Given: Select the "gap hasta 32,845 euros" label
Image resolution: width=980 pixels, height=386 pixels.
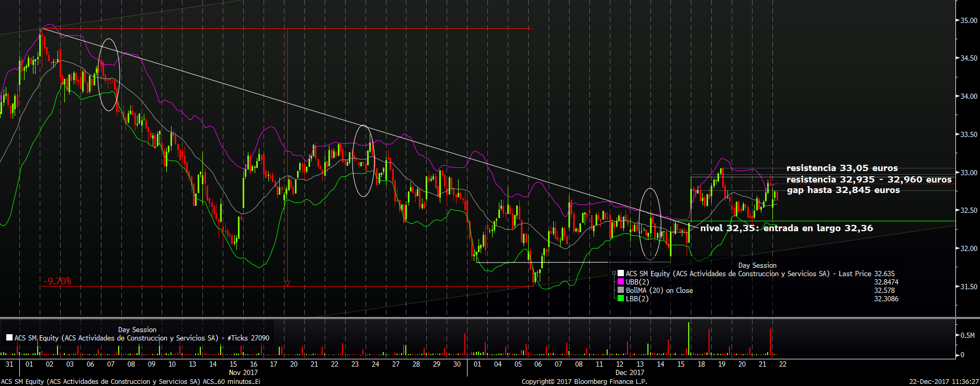Looking at the screenshot, I should [x=843, y=190].
